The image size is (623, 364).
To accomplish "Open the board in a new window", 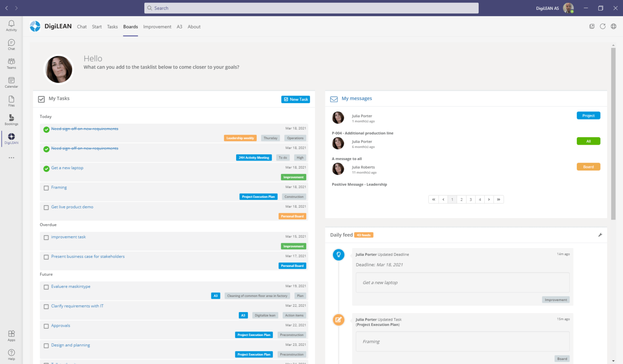I will [x=592, y=26].
